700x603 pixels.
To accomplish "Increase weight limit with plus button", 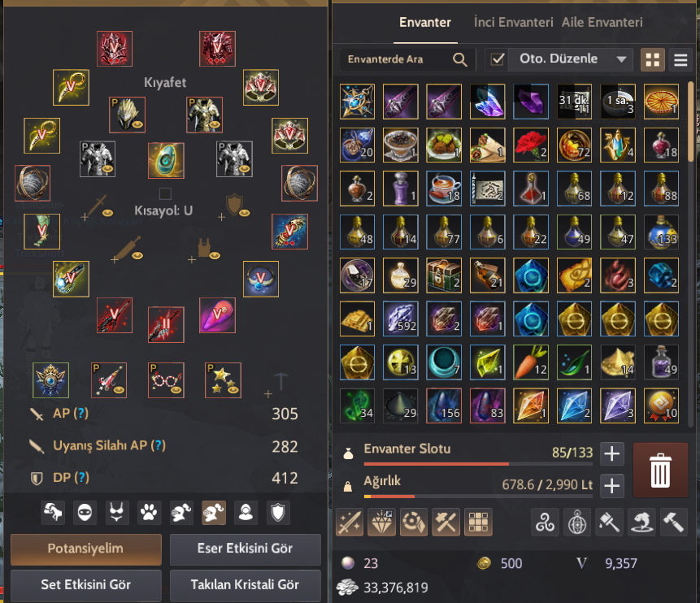I will pos(611,486).
